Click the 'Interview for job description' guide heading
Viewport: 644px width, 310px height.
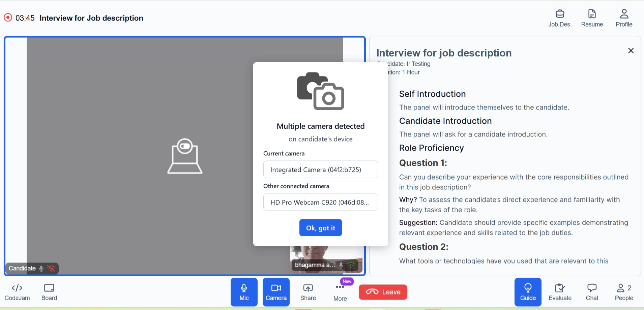point(444,53)
